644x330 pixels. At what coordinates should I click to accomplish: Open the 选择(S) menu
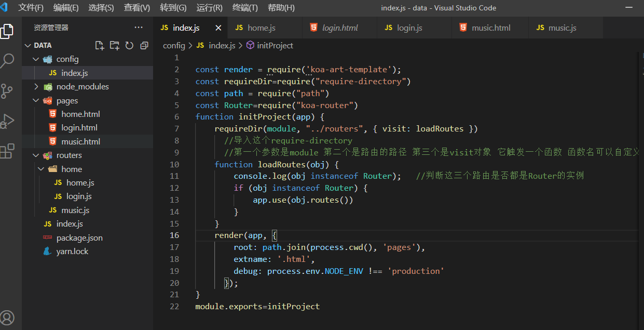click(101, 8)
